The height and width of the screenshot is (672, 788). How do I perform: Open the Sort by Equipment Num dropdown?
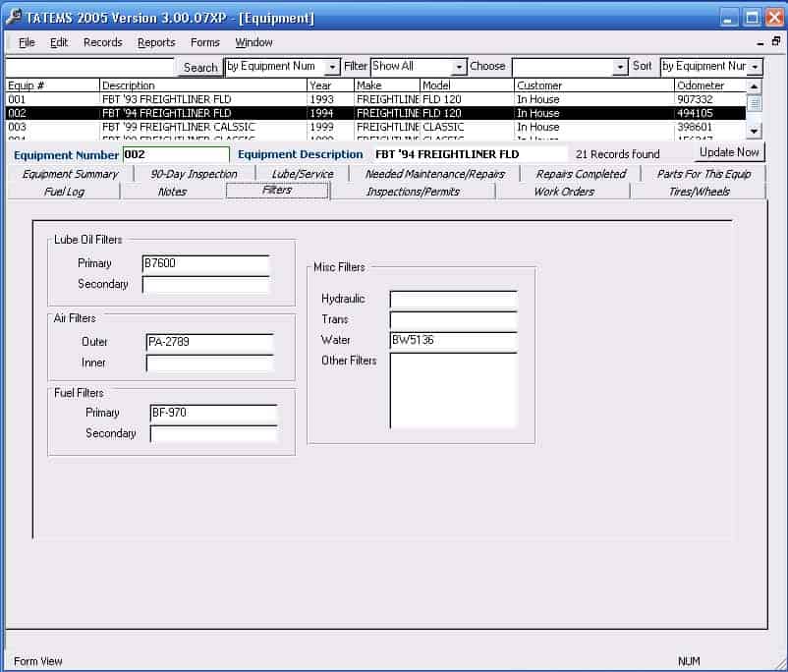tap(755, 67)
